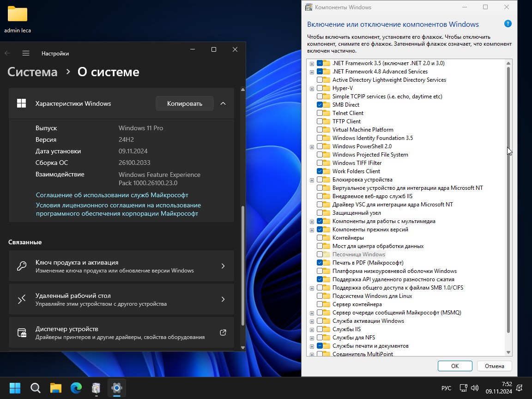Click the network icon in the system tray
532x399 pixels.
tap(463, 388)
